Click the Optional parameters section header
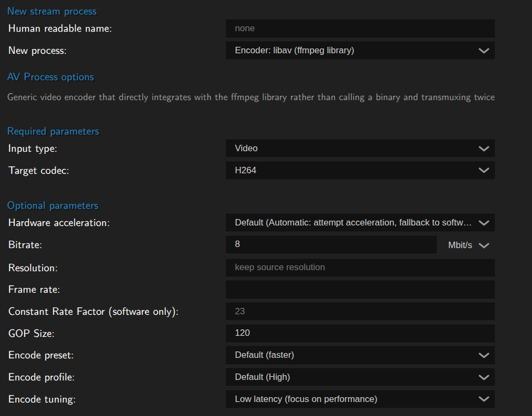Screen dimensions: 532x416 tap(52, 205)
